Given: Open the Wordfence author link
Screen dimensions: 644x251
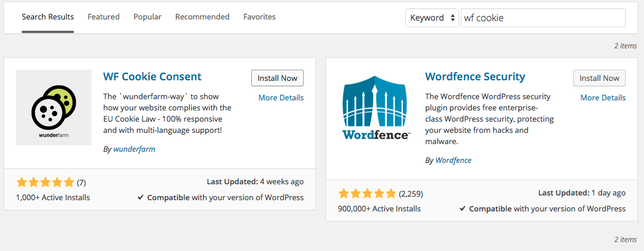Looking at the screenshot, I should pyautogui.click(x=454, y=160).
